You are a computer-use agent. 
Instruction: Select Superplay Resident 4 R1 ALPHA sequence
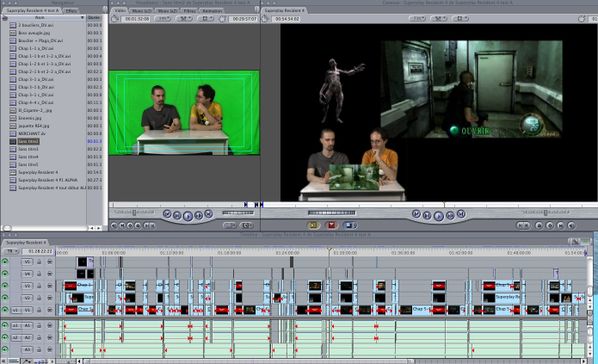[x=48, y=180]
